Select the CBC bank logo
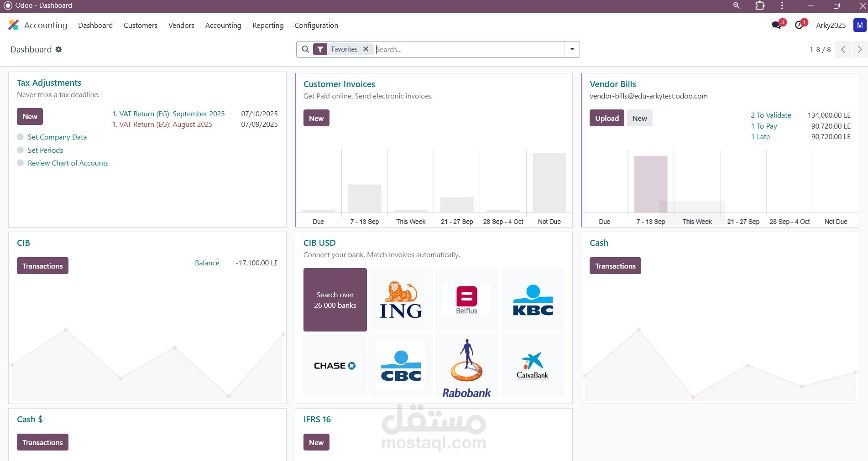The height and width of the screenshot is (461, 868). 401,366
